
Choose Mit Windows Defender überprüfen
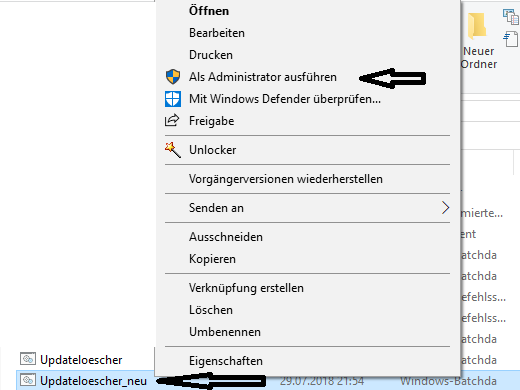click(285, 99)
